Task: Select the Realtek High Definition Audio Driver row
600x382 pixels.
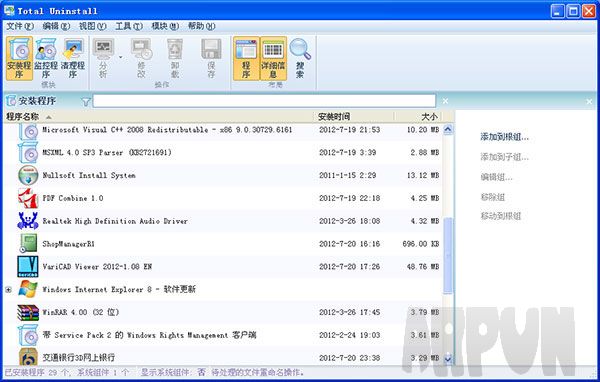Action: coord(222,221)
